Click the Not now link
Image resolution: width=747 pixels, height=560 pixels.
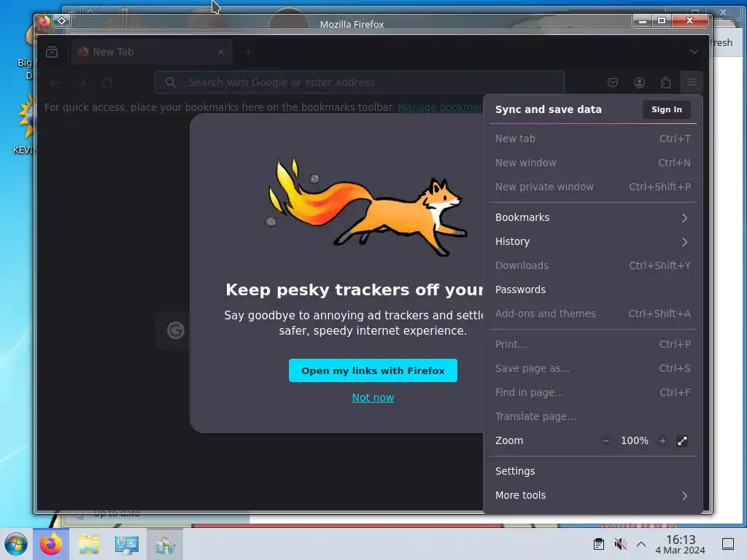pyautogui.click(x=373, y=397)
